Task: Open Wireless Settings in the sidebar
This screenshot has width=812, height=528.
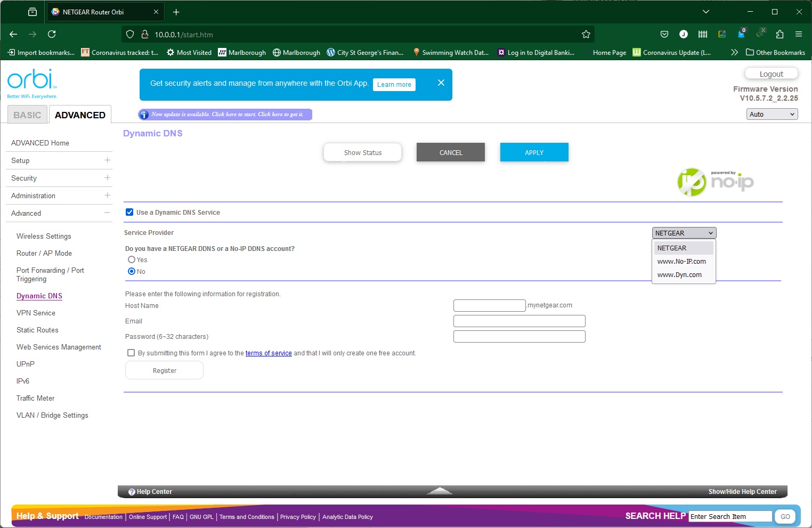Action: click(44, 236)
